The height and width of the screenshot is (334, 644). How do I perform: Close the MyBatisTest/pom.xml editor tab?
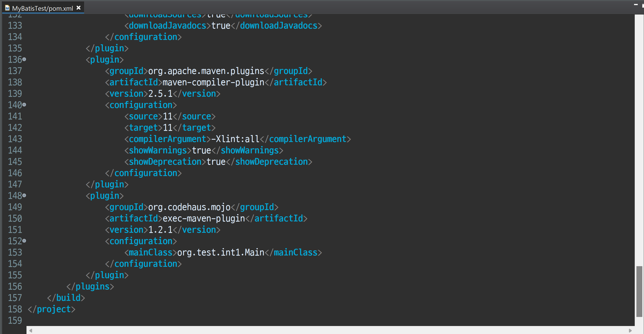[78, 8]
